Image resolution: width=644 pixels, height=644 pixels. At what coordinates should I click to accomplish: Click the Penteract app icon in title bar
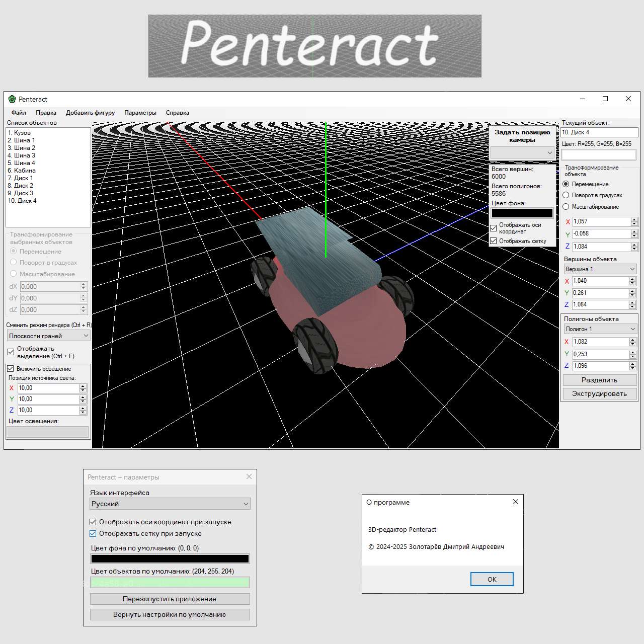12,99
